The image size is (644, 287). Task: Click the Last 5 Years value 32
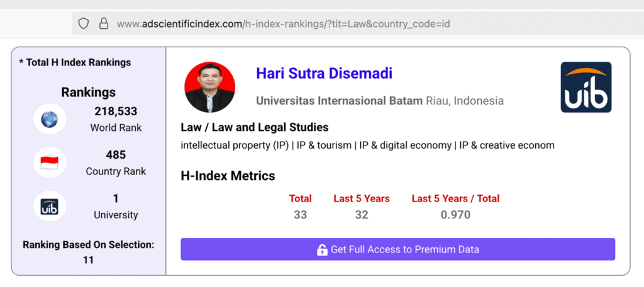point(361,215)
